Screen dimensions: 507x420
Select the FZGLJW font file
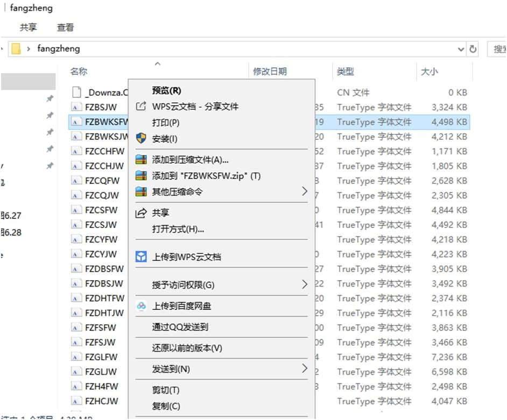click(101, 372)
